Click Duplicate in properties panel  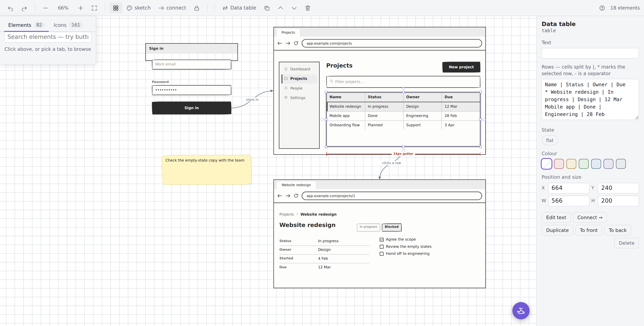point(557,230)
